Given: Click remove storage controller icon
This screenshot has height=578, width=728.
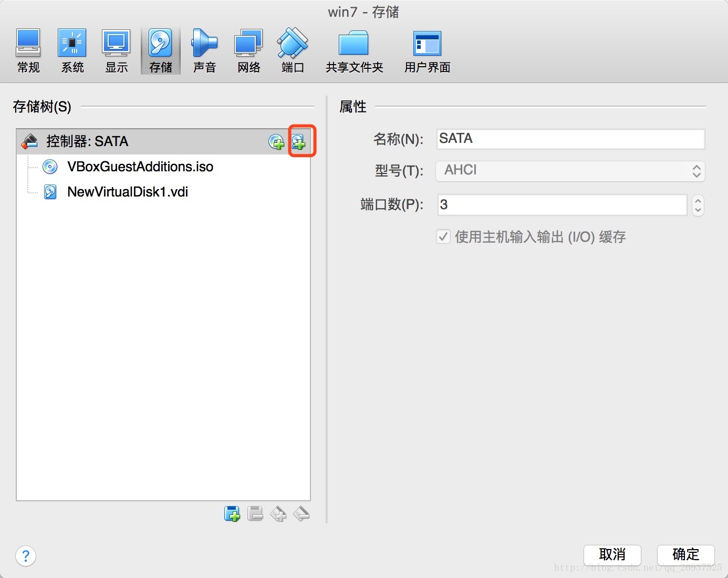Looking at the screenshot, I should pyautogui.click(x=255, y=513).
